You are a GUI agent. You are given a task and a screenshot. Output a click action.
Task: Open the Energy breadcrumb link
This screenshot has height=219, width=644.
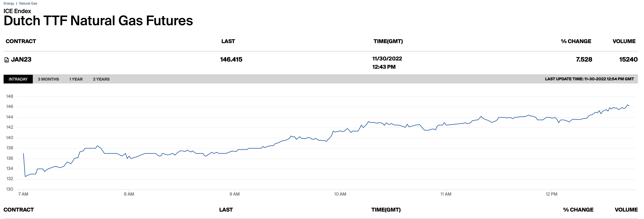click(9, 3)
